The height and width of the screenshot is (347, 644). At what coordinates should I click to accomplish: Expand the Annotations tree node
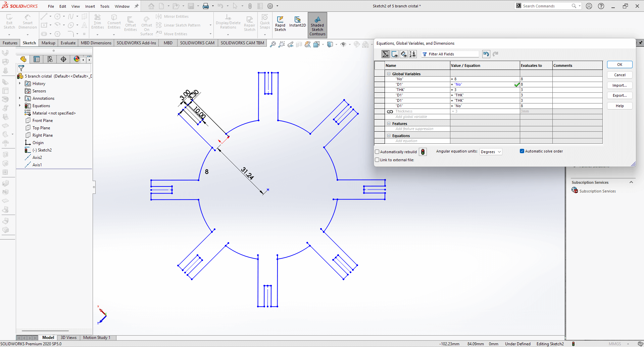click(x=20, y=98)
